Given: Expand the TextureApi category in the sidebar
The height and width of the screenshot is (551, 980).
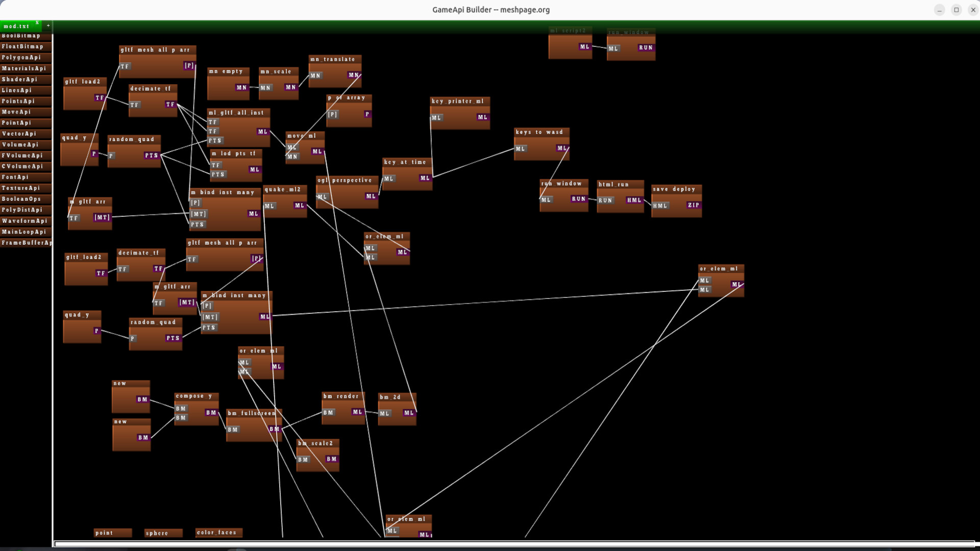Looking at the screenshot, I should [20, 188].
